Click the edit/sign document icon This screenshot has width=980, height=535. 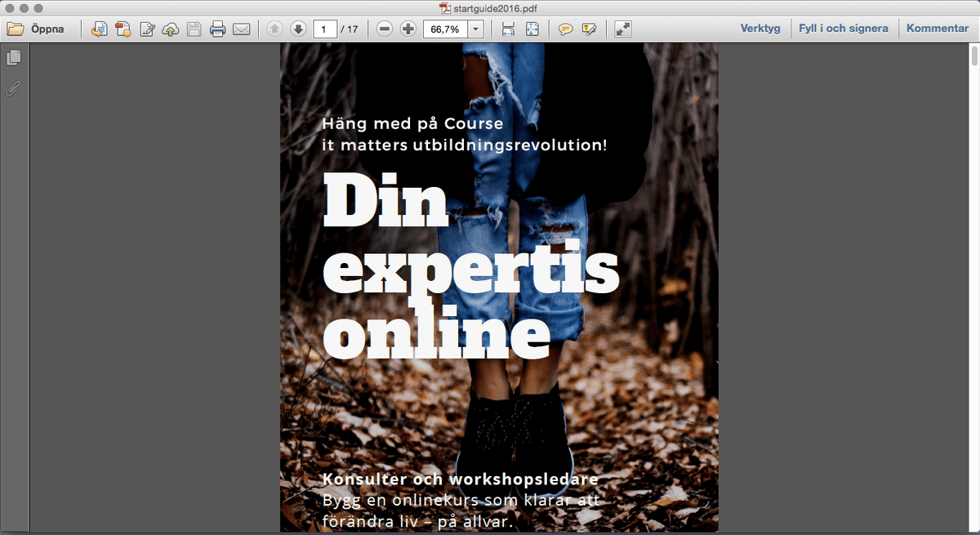(x=148, y=29)
